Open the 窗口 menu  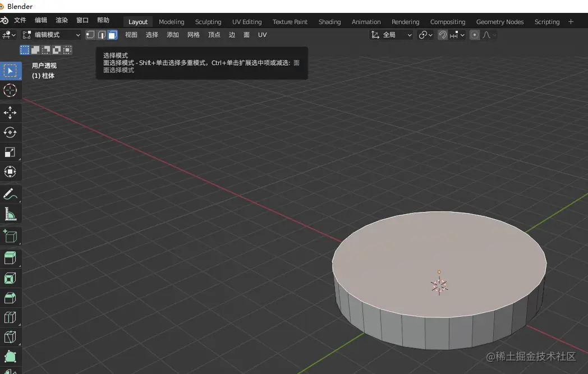82,20
